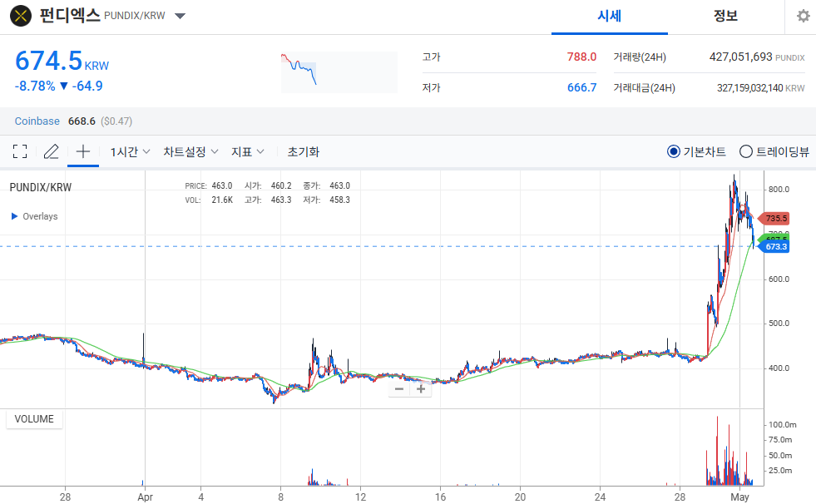Open the PUNDIX/KRW market selector arrow
Screen dimensions: 816x504
[180, 16]
